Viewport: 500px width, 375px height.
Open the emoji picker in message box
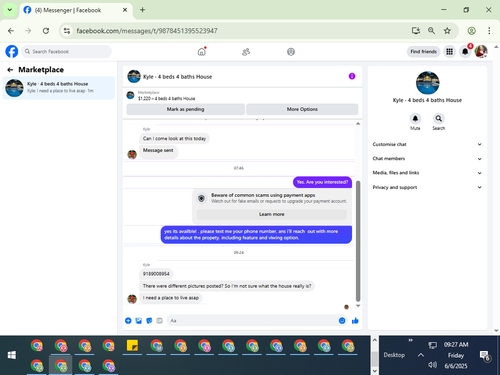(342, 321)
